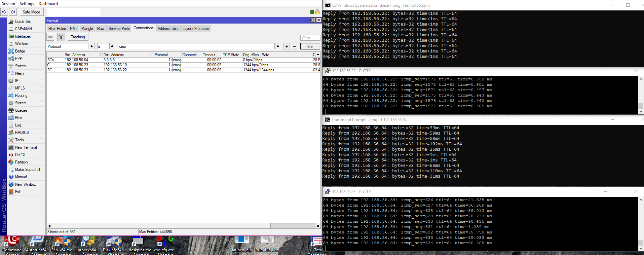The height and width of the screenshot is (255, 644).
Task: Click Exit in WinBox sidebar
Action: click(x=18, y=192)
